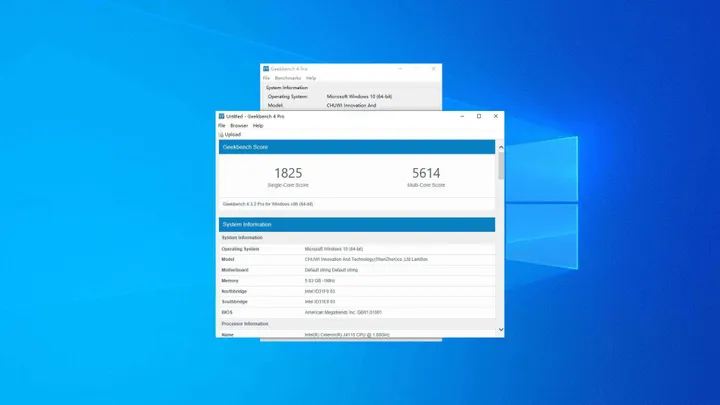Click the blue System Information section header

pos(357,225)
